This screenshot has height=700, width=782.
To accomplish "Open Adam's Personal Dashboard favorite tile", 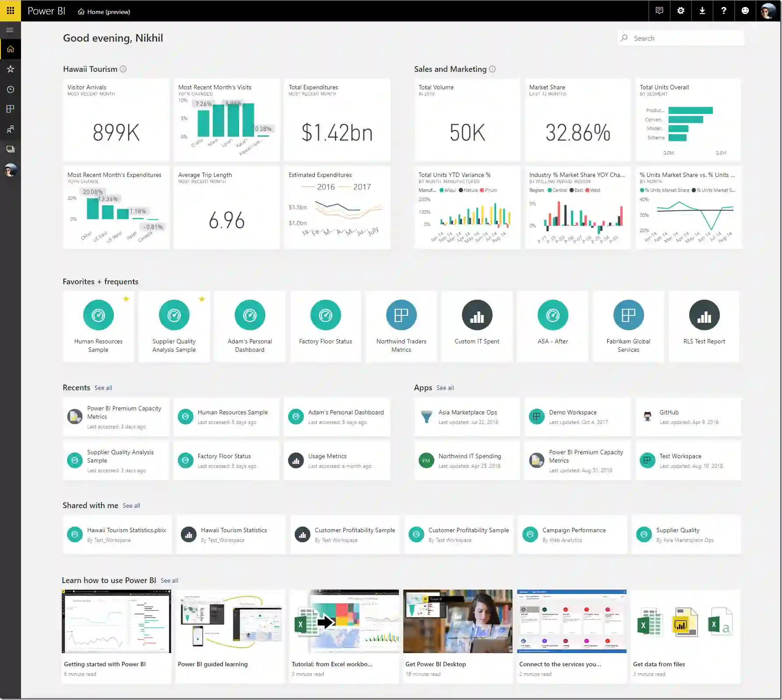I will click(250, 326).
